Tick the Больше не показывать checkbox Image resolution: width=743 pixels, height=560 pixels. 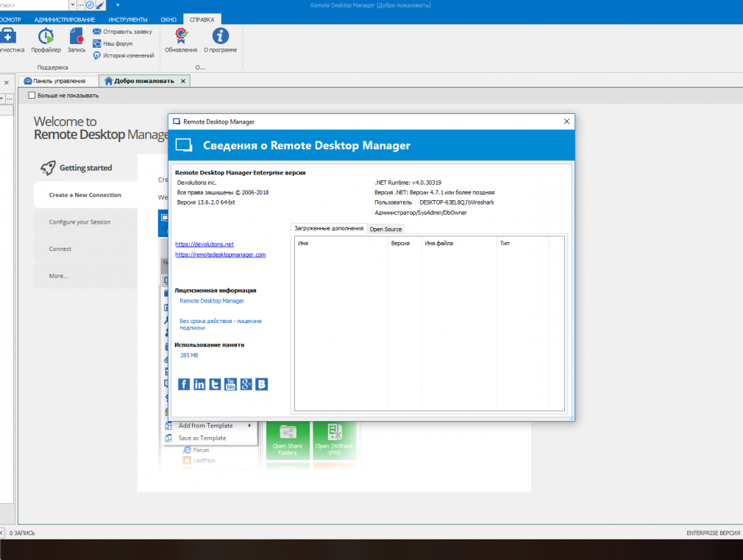tap(32, 96)
